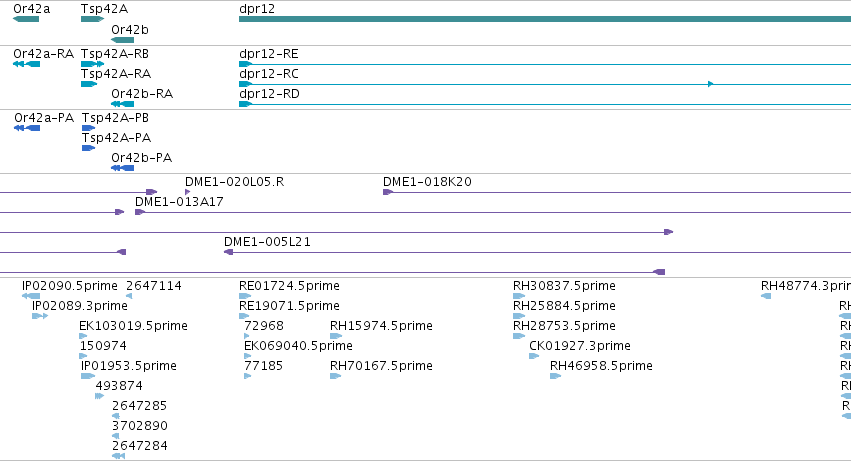
Task: Click the Or42a-RA label text
Action: point(43,54)
